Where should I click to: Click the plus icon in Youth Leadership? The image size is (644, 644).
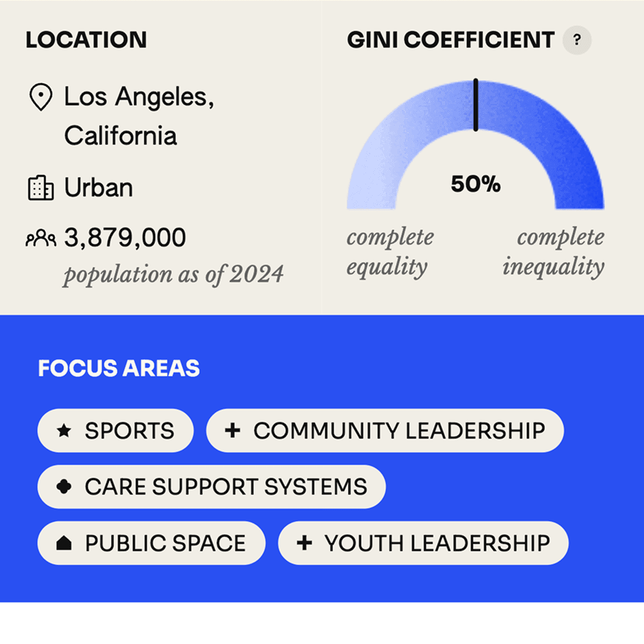click(x=304, y=543)
